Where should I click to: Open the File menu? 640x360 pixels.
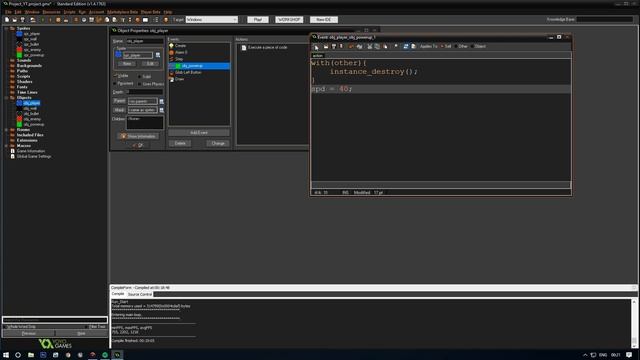tap(8, 12)
